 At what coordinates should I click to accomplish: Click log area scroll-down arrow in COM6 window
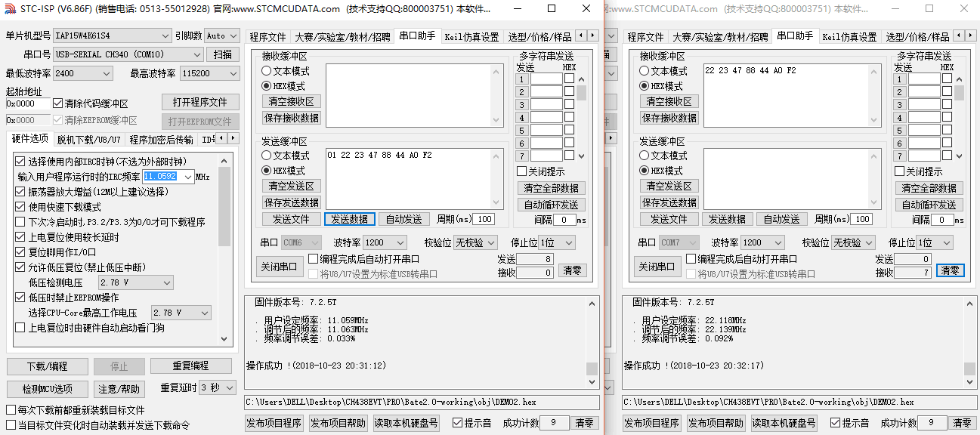(x=592, y=384)
